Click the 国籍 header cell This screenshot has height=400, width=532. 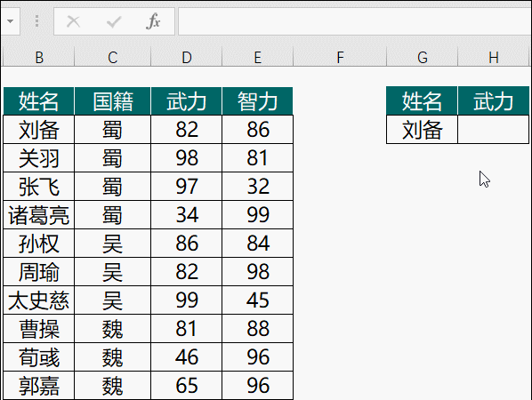(x=112, y=101)
